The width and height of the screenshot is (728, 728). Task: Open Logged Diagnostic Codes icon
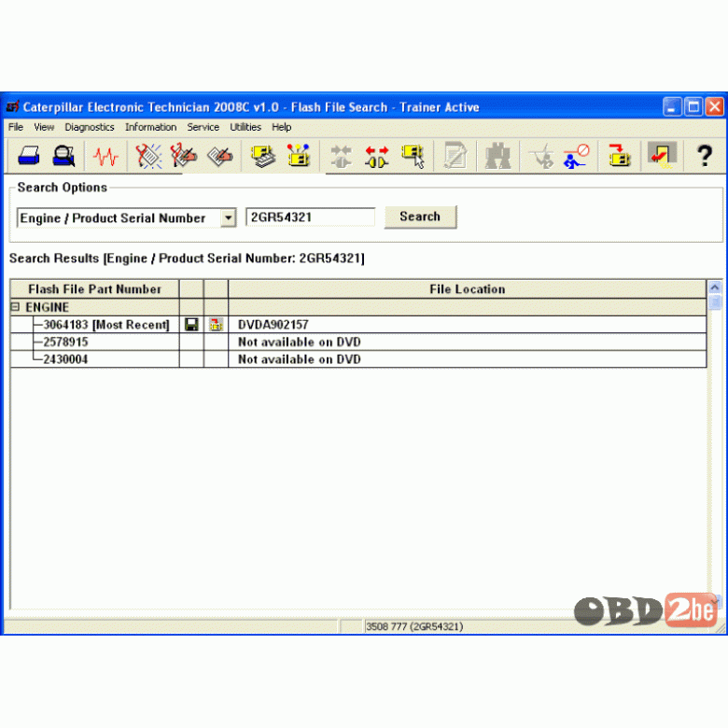click(x=184, y=156)
